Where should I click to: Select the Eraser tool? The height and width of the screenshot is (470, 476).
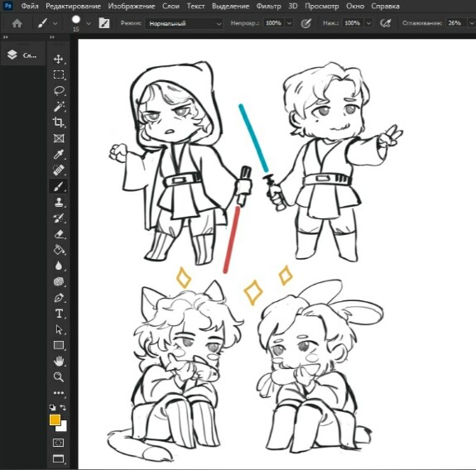(x=59, y=234)
